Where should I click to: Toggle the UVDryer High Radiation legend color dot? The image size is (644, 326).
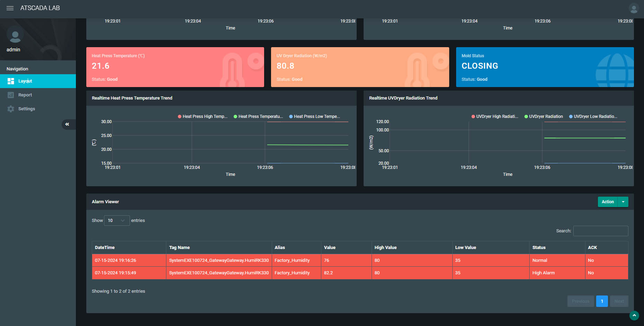(x=473, y=117)
